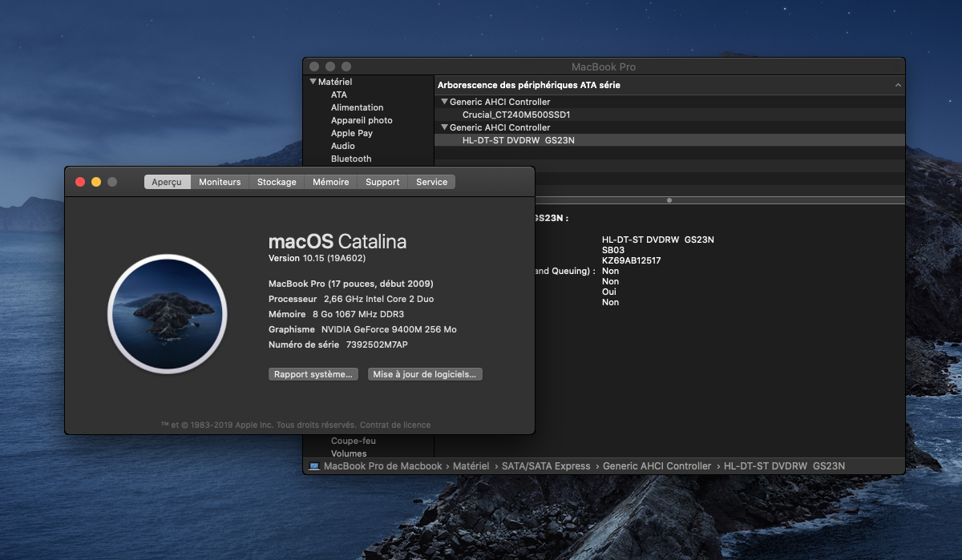Image resolution: width=962 pixels, height=560 pixels.
Task: Select ATA in the Matériel sidebar
Action: pos(339,95)
